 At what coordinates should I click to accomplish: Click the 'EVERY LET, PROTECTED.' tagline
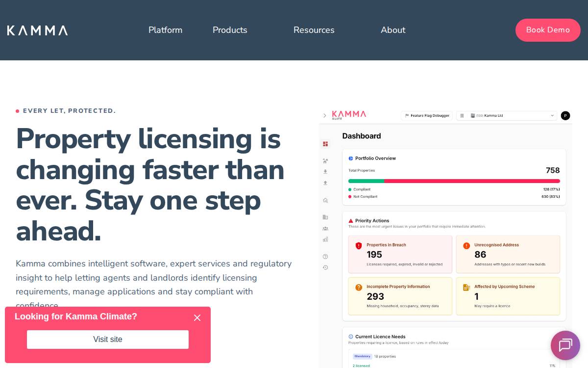tap(69, 111)
